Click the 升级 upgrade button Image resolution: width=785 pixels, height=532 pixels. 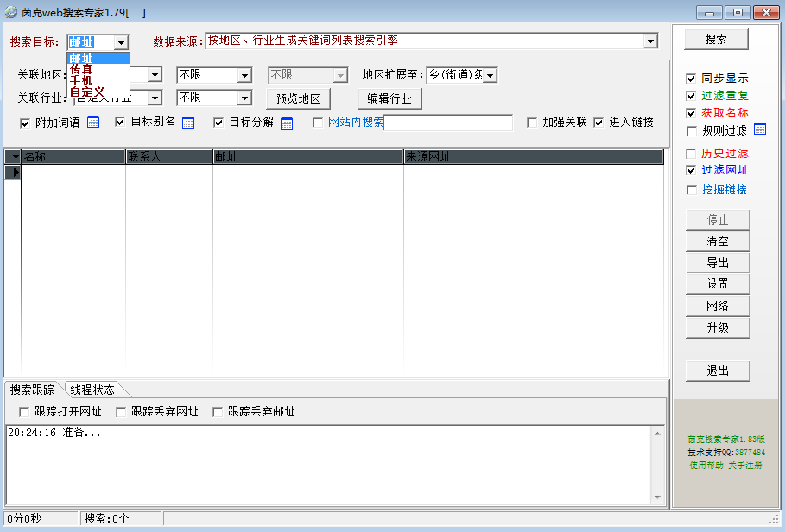tap(718, 328)
